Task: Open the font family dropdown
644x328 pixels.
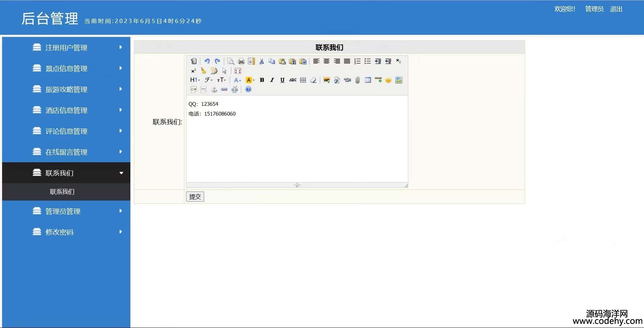Action: pyautogui.click(x=209, y=80)
